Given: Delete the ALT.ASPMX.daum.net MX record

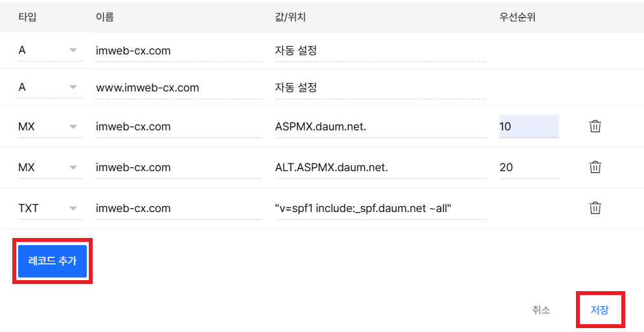Looking at the screenshot, I should click(x=595, y=167).
